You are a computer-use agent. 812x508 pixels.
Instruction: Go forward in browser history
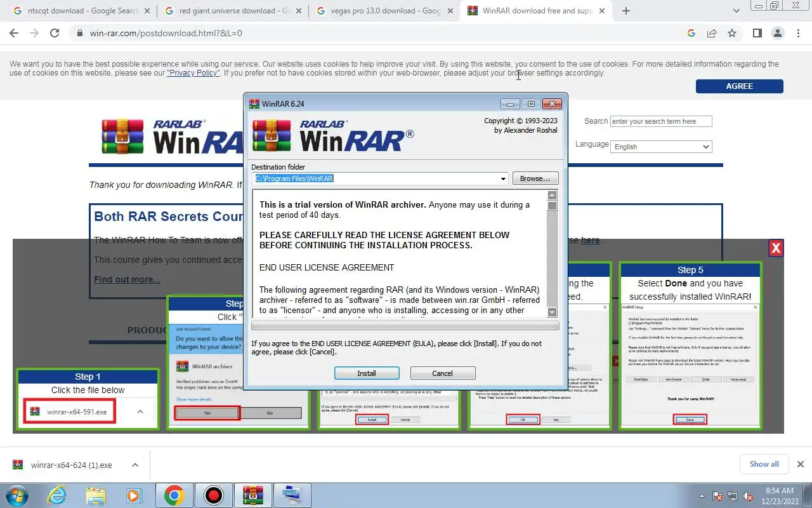pos(34,33)
